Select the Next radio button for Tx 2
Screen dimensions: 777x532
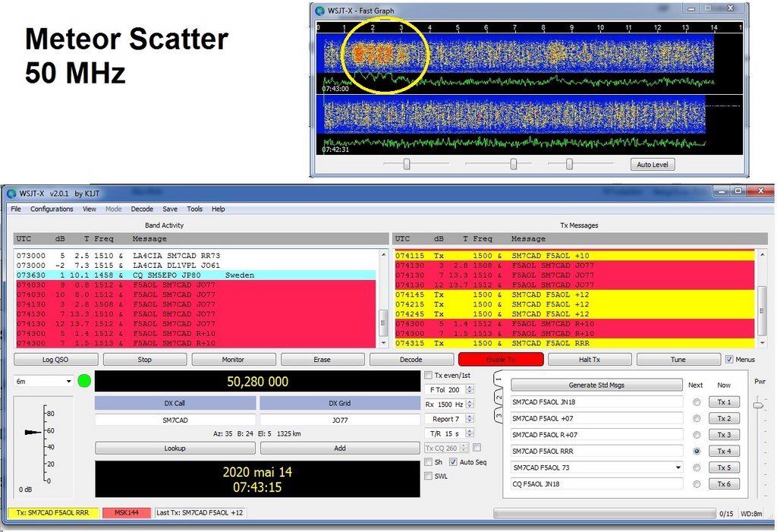pyautogui.click(x=697, y=418)
